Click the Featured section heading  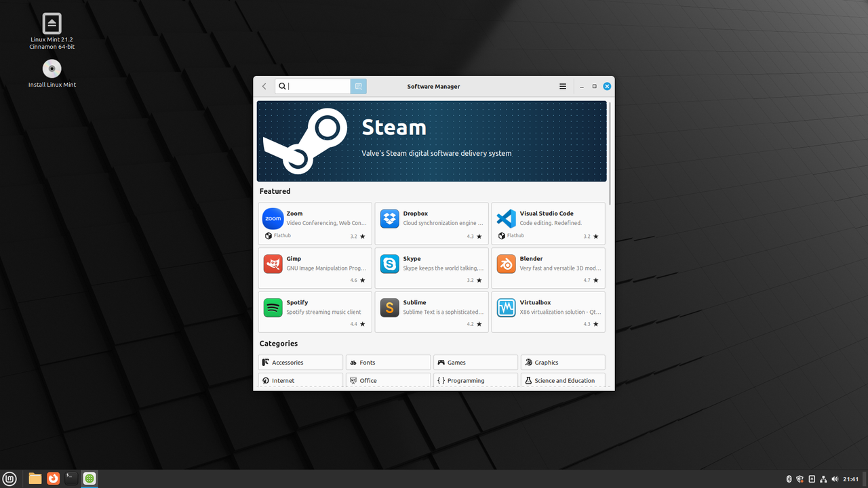(275, 191)
